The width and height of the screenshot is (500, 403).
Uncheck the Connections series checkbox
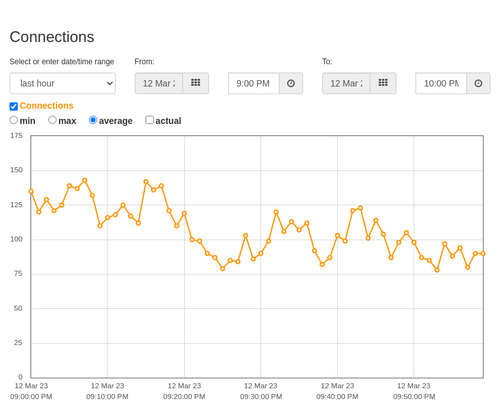pos(14,106)
